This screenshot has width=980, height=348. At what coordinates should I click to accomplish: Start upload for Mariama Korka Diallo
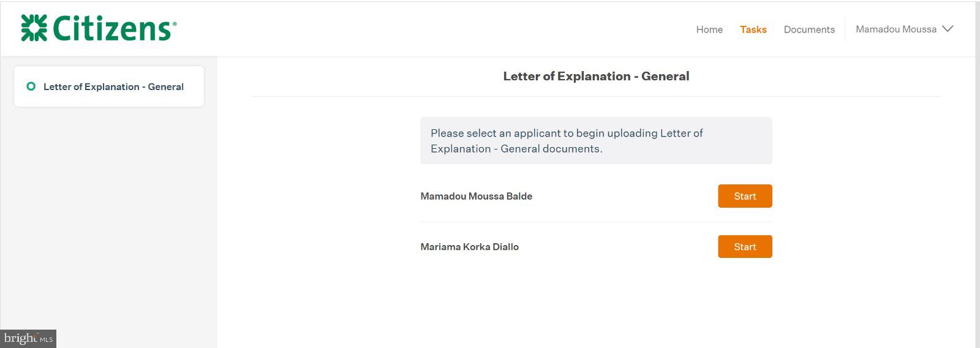[x=745, y=247]
